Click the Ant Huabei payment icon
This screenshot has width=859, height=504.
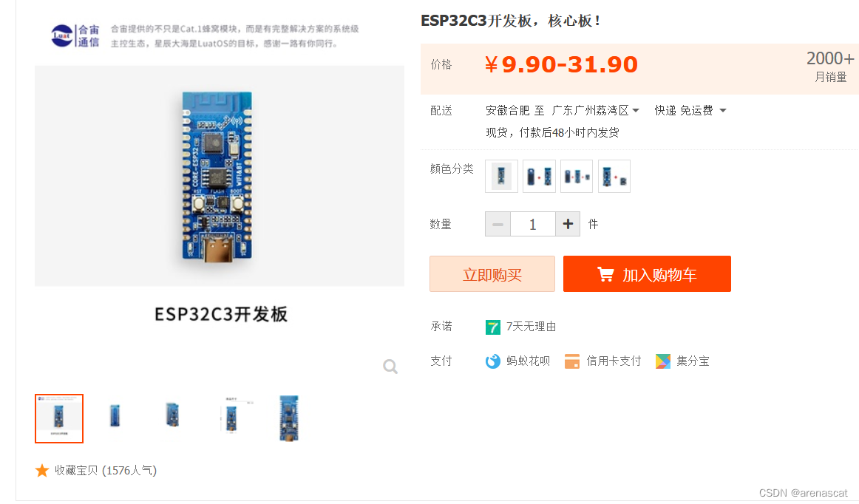[493, 361]
